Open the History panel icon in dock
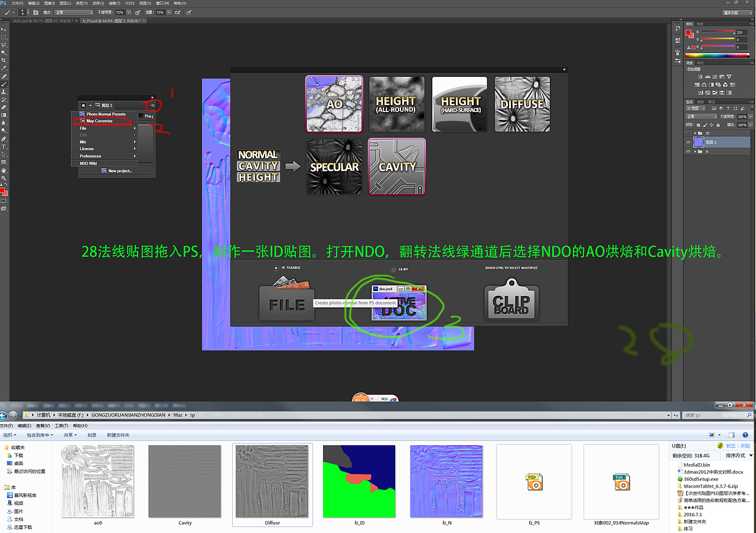 [x=678, y=28]
